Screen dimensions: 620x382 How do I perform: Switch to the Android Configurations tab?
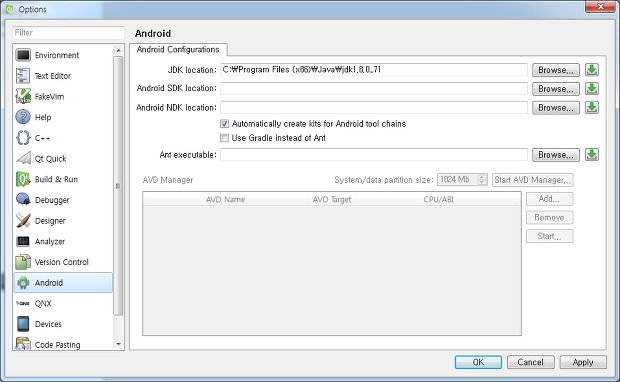178,49
